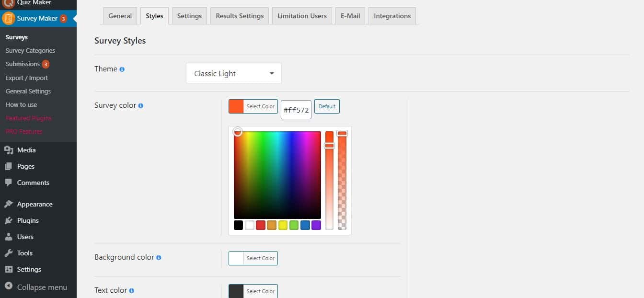Pick the green palette swatch
644x298 pixels.
pyautogui.click(x=294, y=225)
